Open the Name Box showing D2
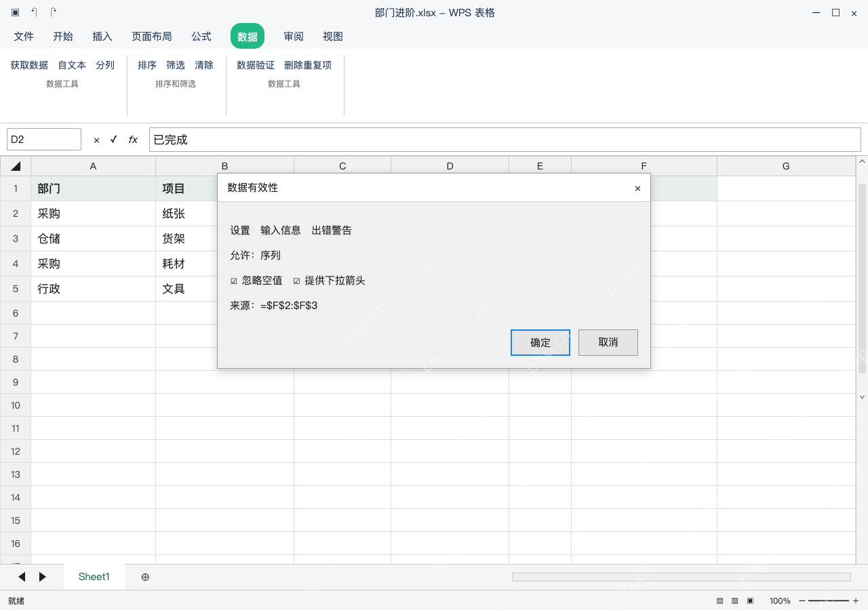This screenshot has width=868, height=610. [x=44, y=140]
